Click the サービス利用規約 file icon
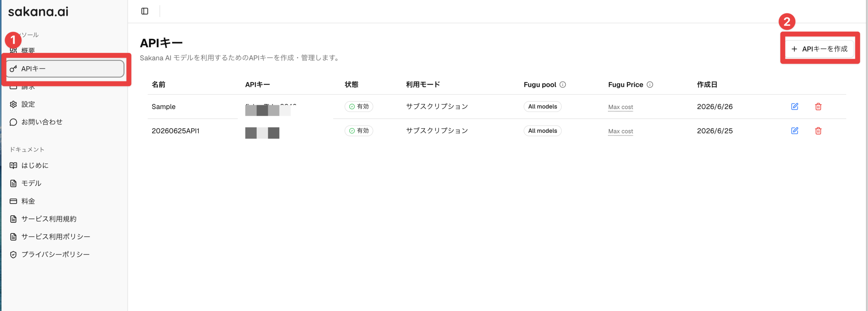Viewport: 868px width, 311px height. pos(13,219)
